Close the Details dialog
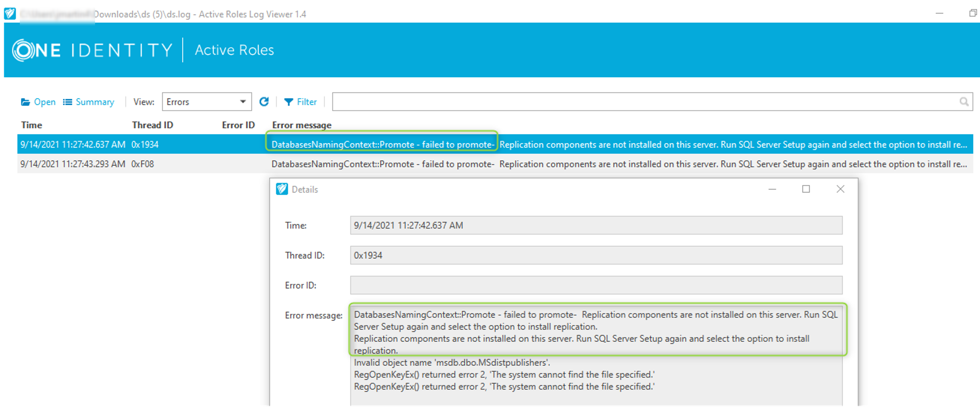The width and height of the screenshot is (980, 407). click(x=840, y=189)
